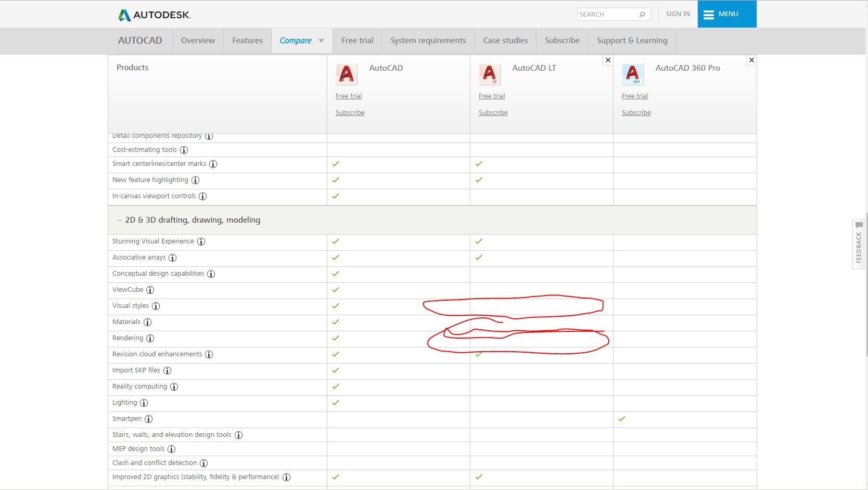The image size is (868, 490).
Task: Remove the AutoCAD LT column from the comparison
Action: 608,60
